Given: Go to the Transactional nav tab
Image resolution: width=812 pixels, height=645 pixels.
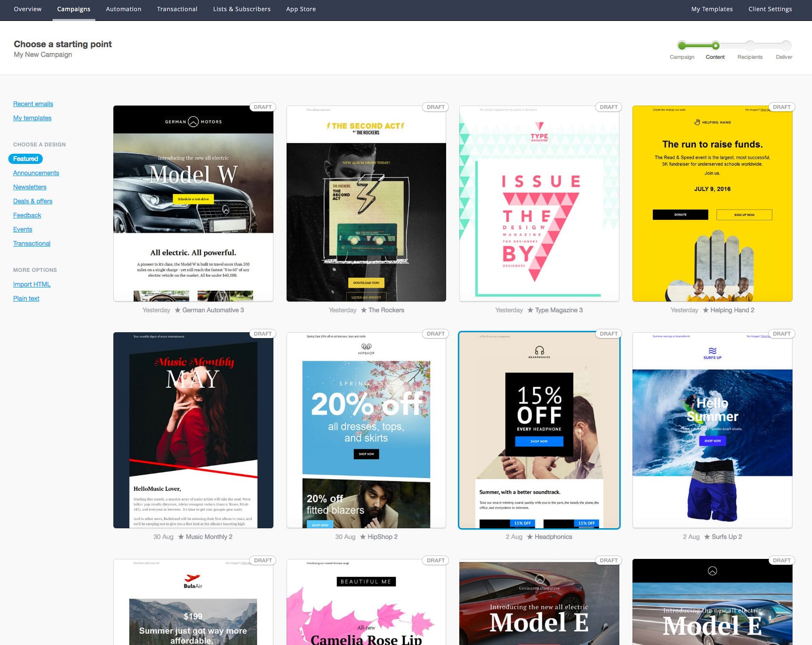Looking at the screenshot, I should click(x=177, y=9).
